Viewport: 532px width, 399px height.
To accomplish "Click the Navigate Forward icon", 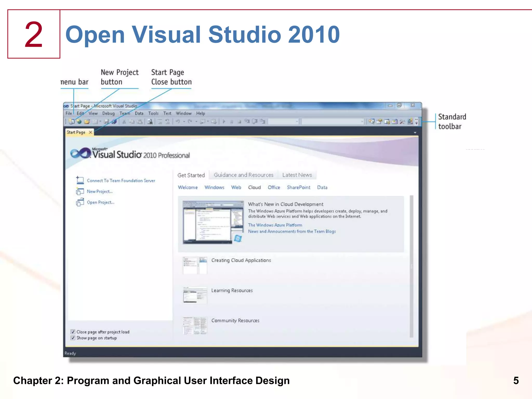I will click(214, 122).
